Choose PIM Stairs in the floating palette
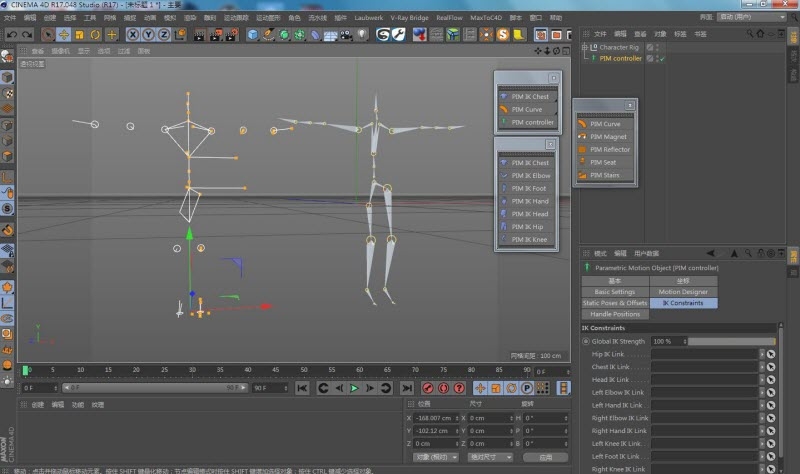The width and height of the screenshot is (800, 474). pos(604,175)
